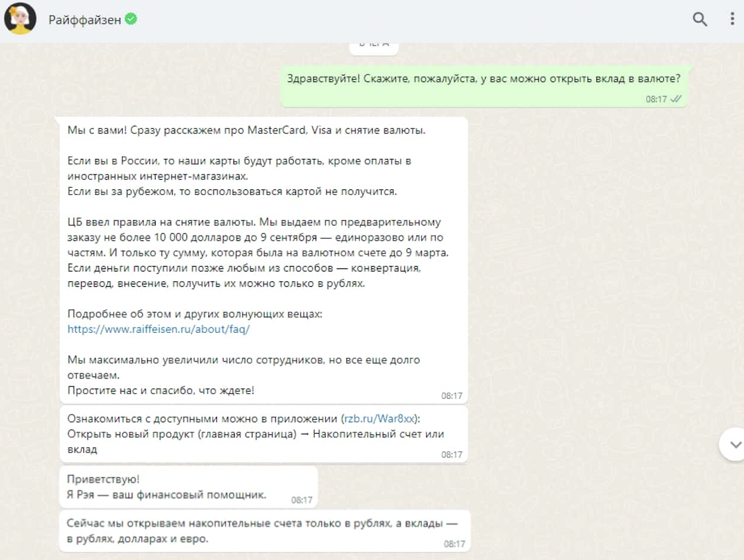Click the line 'Если вы в России'
Viewport: 744px width, 560px height.
tap(239, 169)
